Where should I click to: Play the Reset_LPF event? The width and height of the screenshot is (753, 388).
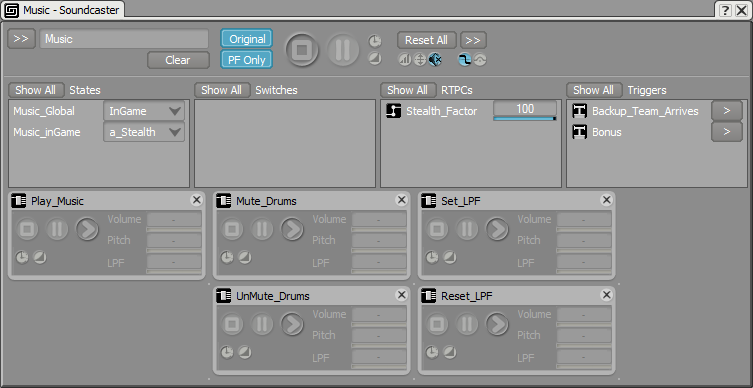(498, 325)
